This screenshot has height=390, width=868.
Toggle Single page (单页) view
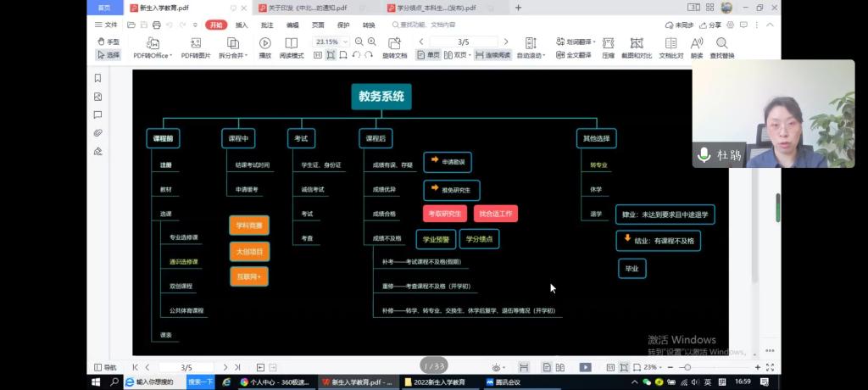(x=428, y=55)
